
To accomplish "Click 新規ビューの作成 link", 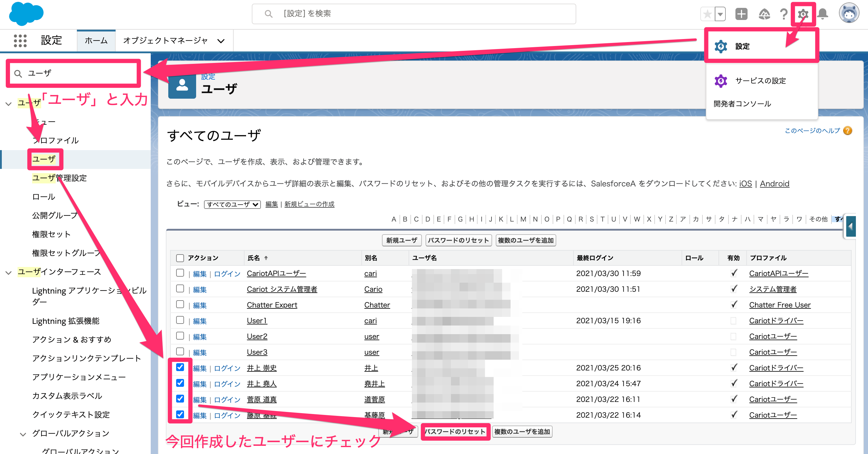I will [x=309, y=204].
